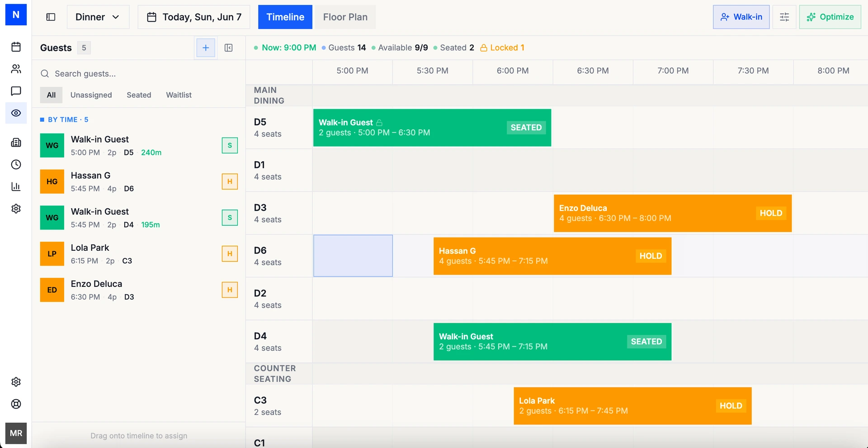Add a new guest with plus button
This screenshot has width=868, height=448.
tap(206, 48)
